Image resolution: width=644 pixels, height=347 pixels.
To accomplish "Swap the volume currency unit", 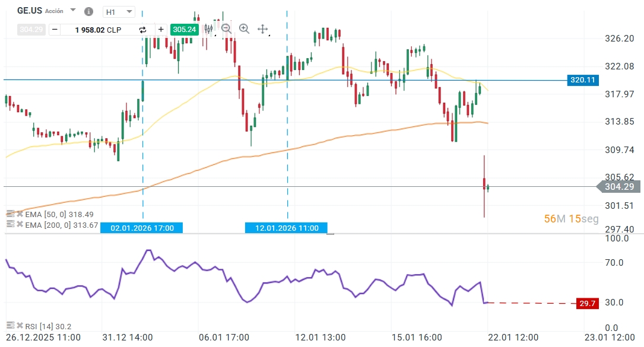I will tap(142, 29).
